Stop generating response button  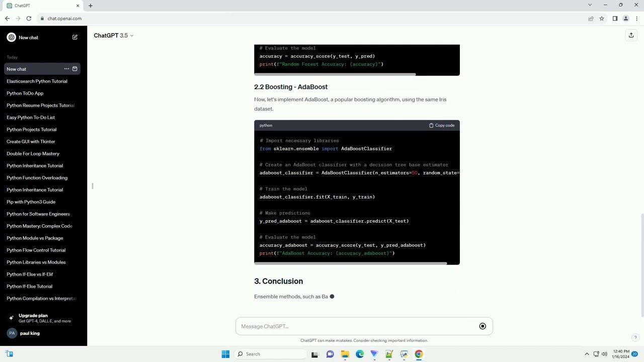[x=482, y=326]
